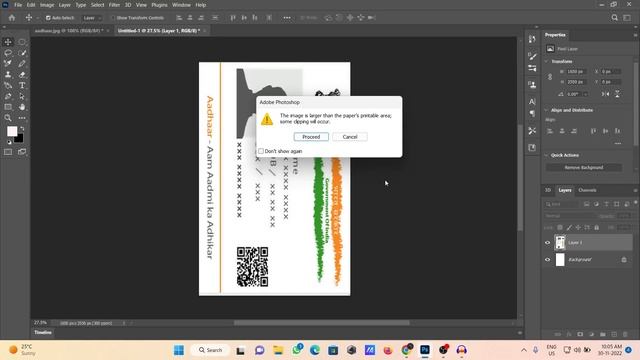The image size is (640, 360).
Task: Collapse the Transform section in Properties
Action: pyautogui.click(x=547, y=62)
